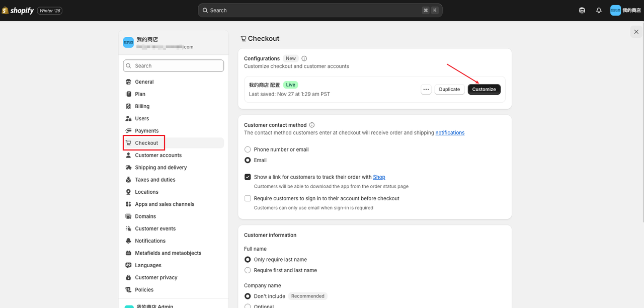Click the info icon beside Configurations
The image size is (644, 308).
click(304, 58)
